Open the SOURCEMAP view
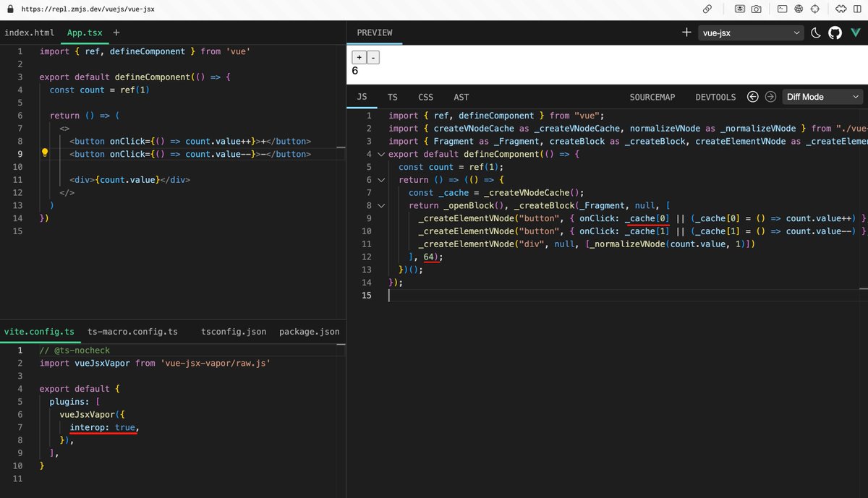Image resolution: width=868 pixels, height=498 pixels. coord(652,97)
